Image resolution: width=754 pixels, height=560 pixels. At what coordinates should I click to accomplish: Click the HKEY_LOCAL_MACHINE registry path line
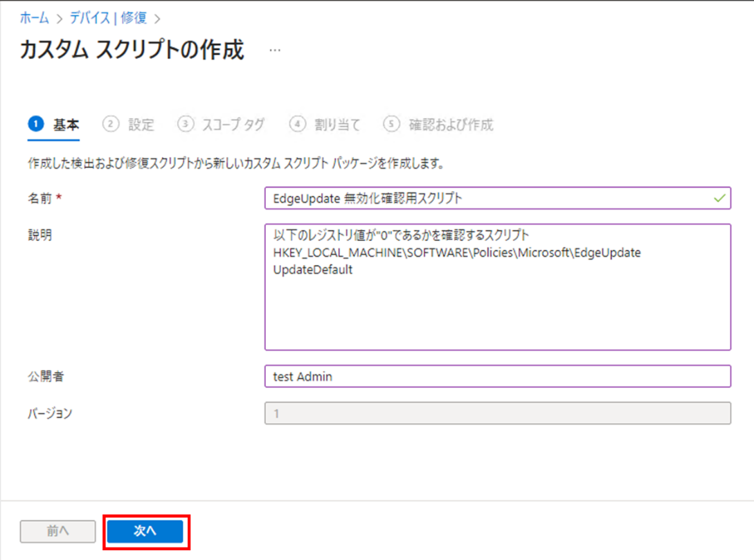coord(457,253)
